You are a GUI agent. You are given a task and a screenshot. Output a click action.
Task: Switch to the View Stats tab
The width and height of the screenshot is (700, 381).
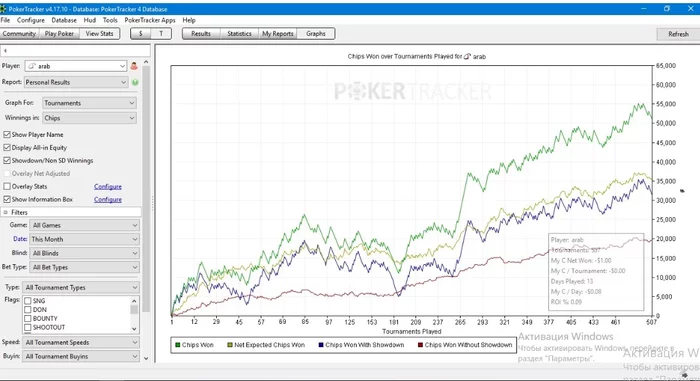[x=100, y=33]
